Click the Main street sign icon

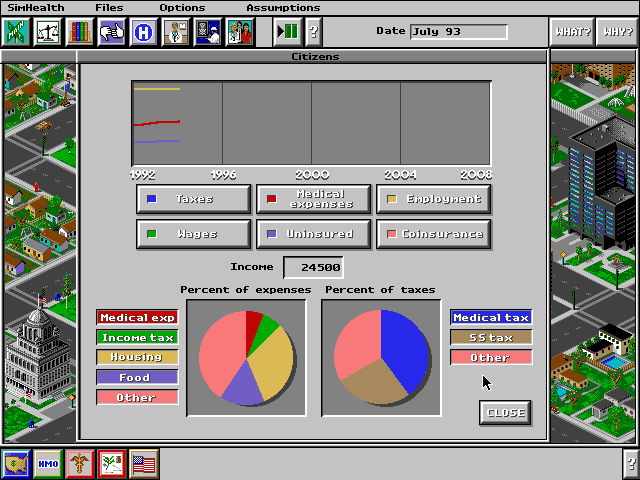click(16, 31)
